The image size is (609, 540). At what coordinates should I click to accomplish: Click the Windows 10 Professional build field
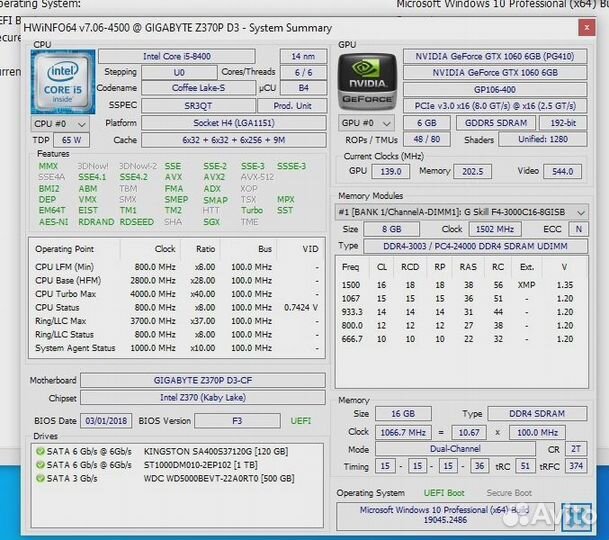point(445,515)
